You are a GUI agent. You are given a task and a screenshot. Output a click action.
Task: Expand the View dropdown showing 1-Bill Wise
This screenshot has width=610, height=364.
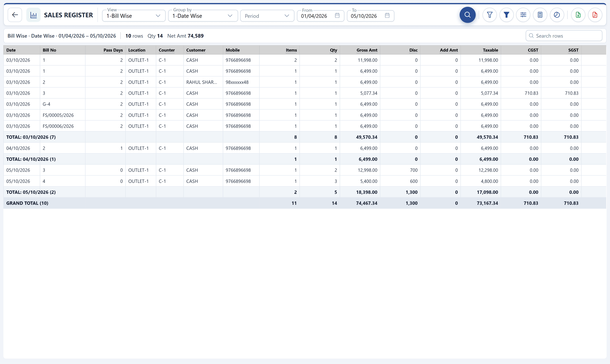click(x=134, y=16)
